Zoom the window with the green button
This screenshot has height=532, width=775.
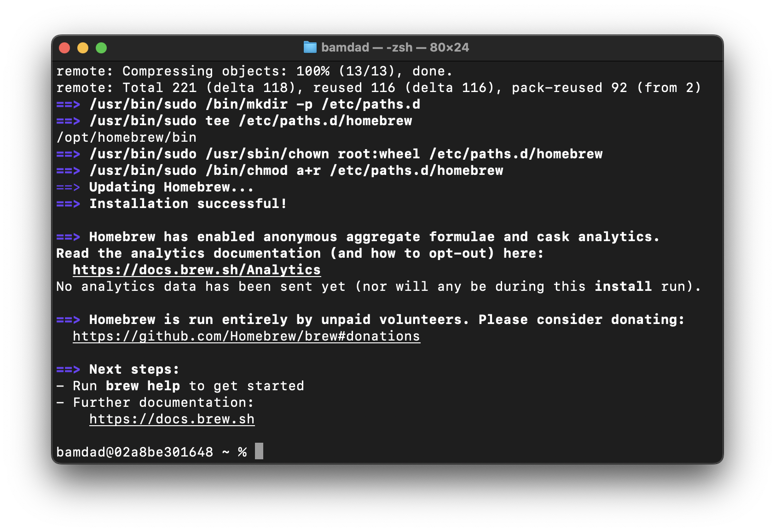pos(101,48)
